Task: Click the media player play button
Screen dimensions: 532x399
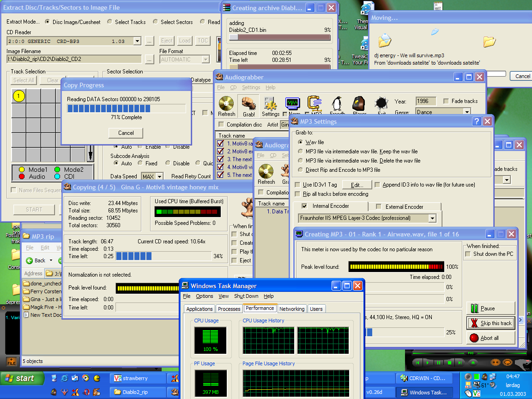Action: pyautogui.click(x=428, y=363)
